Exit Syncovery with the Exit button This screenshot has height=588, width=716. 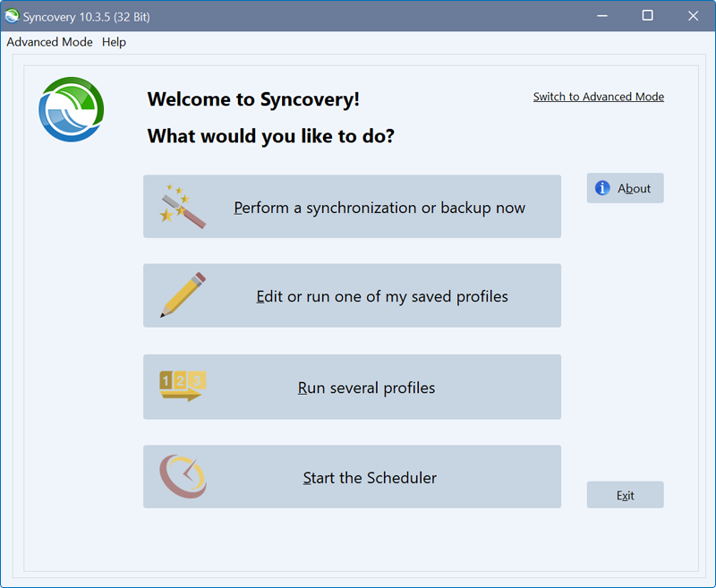(625, 495)
